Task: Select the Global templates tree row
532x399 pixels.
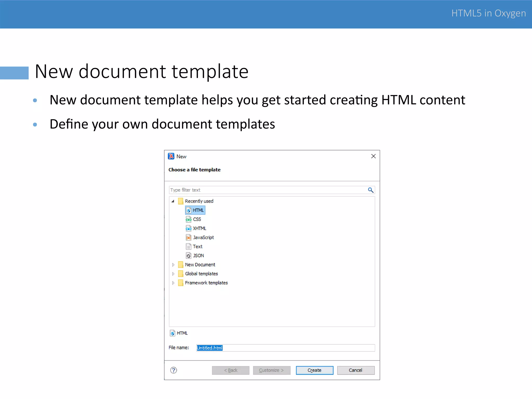Action: click(198, 274)
